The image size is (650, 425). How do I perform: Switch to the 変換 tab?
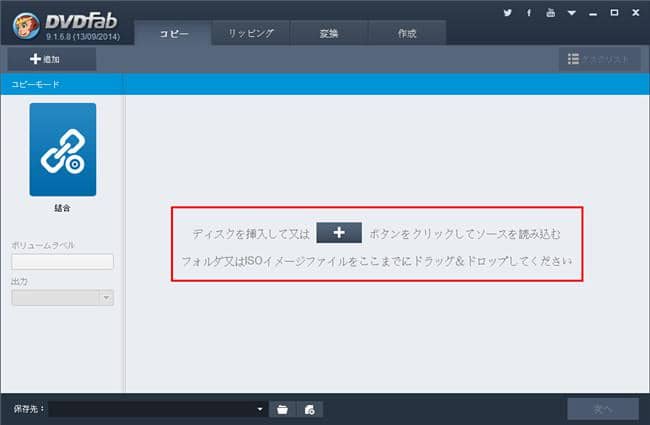tap(329, 33)
